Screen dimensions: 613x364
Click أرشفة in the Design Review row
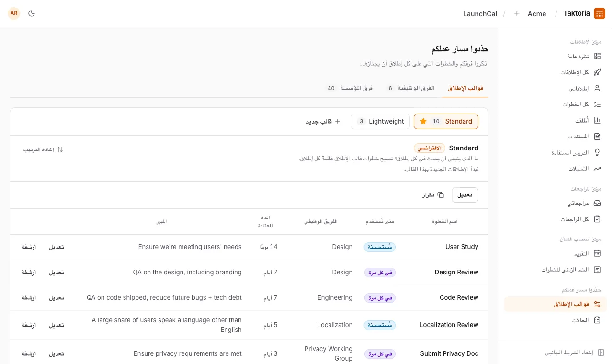pos(29,273)
